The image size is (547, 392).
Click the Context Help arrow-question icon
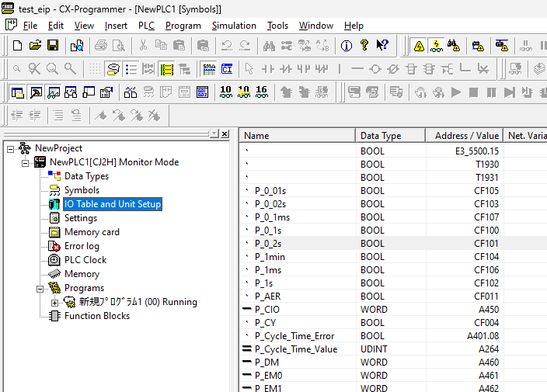point(382,45)
